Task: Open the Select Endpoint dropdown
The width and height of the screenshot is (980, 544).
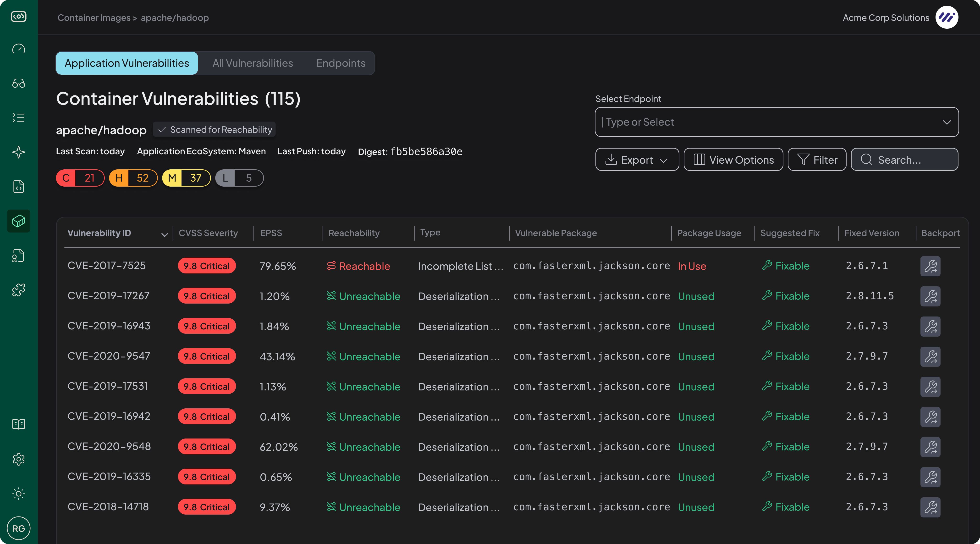Action: [x=776, y=122]
